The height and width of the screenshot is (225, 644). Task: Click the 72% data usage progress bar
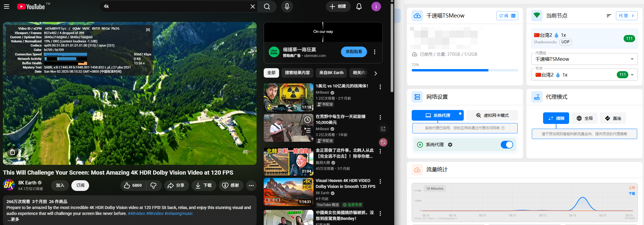click(x=465, y=70)
